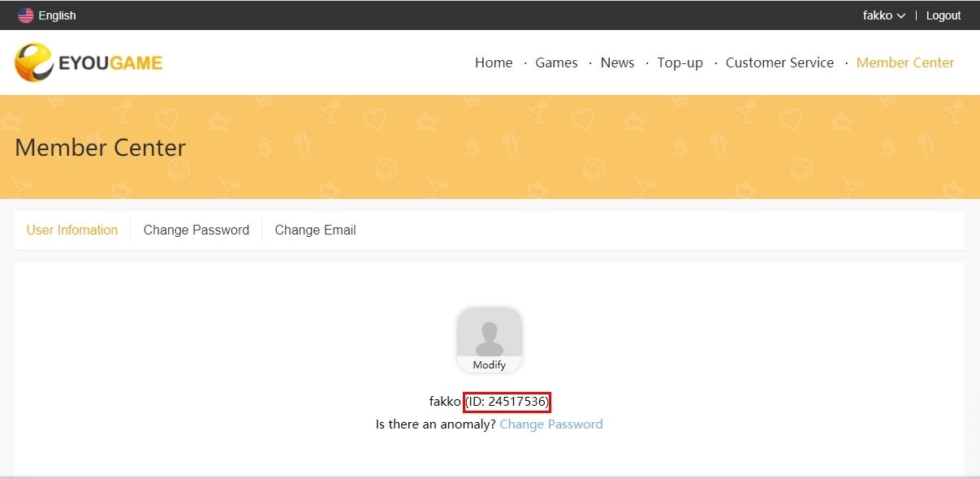
Task: Switch to the Change Email tab
Action: point(315,230)
